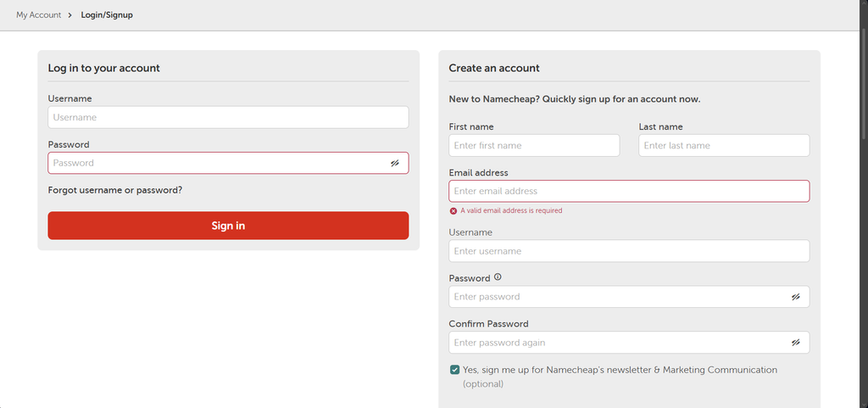Focus the login Username field
Screen dimensions: 868x408
228,117
